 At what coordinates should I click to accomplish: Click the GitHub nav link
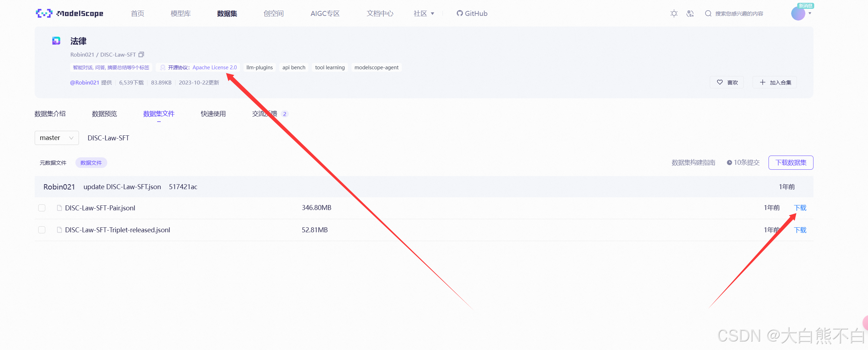[472, 13]
